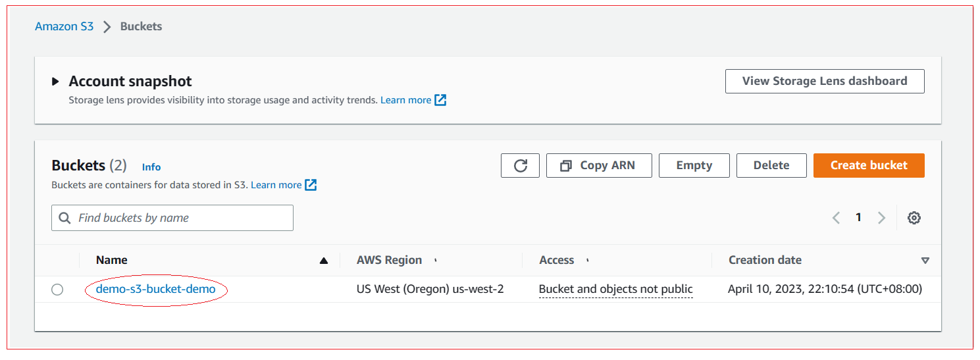Click the Access column header

point(557,260)
